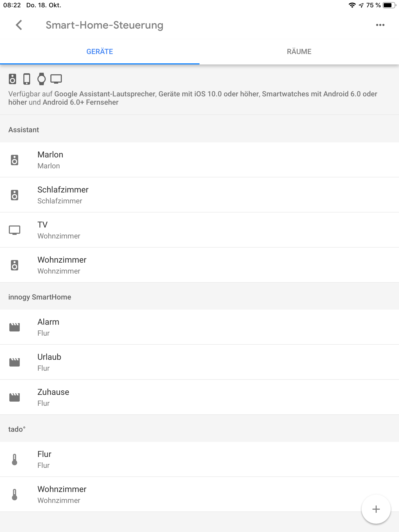Viewport: 399px width, 532px height.
Task: Tap the plus button to add device
Action: (376, 509)
